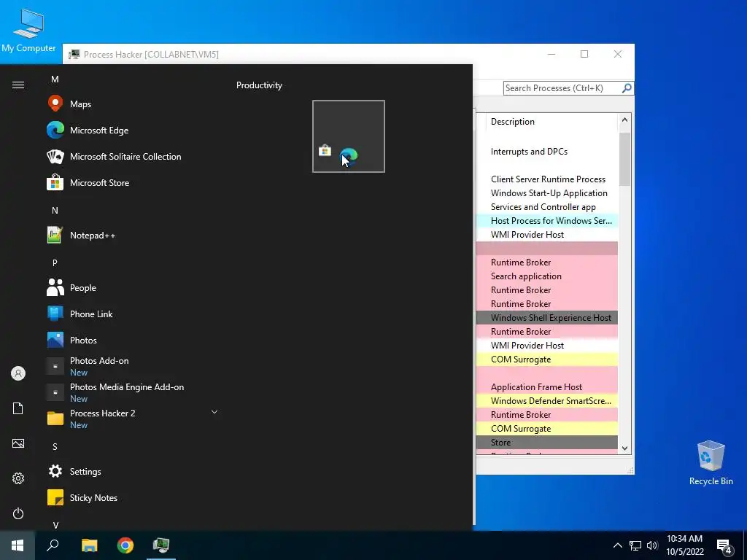
Task: Select the Services and Controller app row
Action: (x=547, y=206)
